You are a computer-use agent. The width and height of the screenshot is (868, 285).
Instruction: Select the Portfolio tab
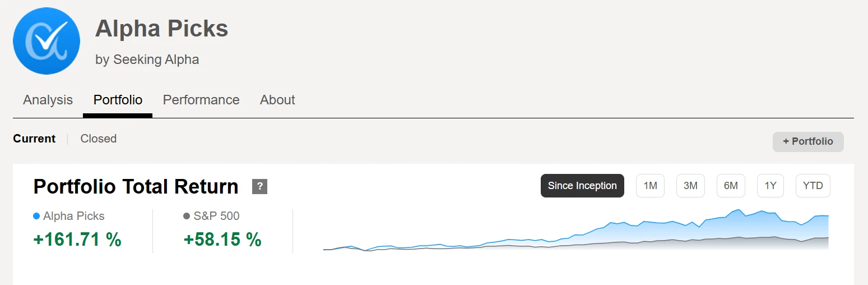click(118, 100)
